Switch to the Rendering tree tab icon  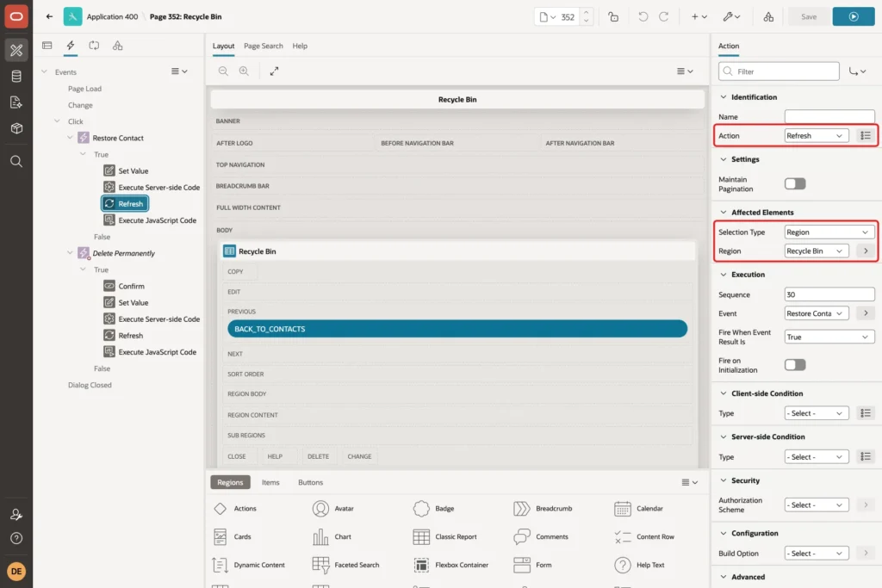[47, 46]
